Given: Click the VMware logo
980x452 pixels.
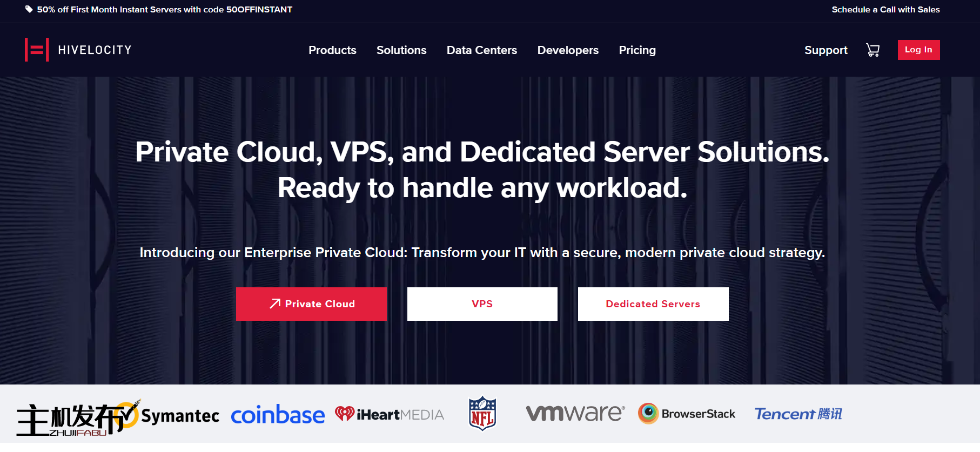Looking at the screenshot, I should click(x=575, y=414).
